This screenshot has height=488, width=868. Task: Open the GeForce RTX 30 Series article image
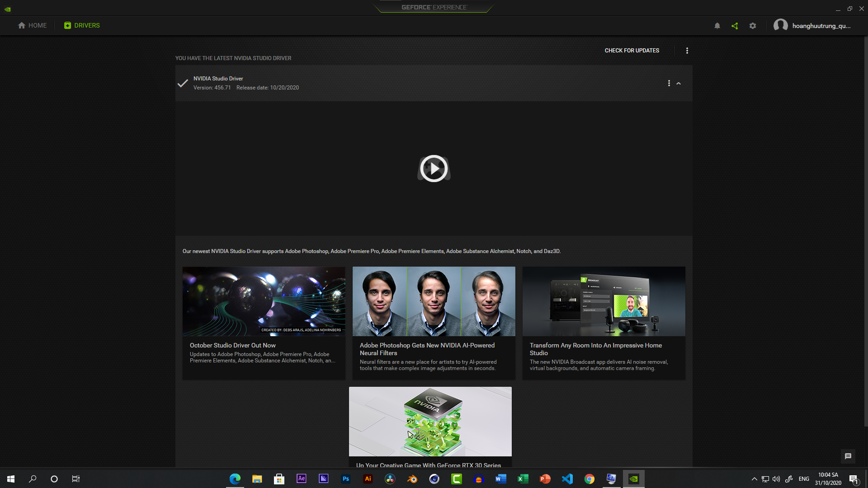click(430, 422)
